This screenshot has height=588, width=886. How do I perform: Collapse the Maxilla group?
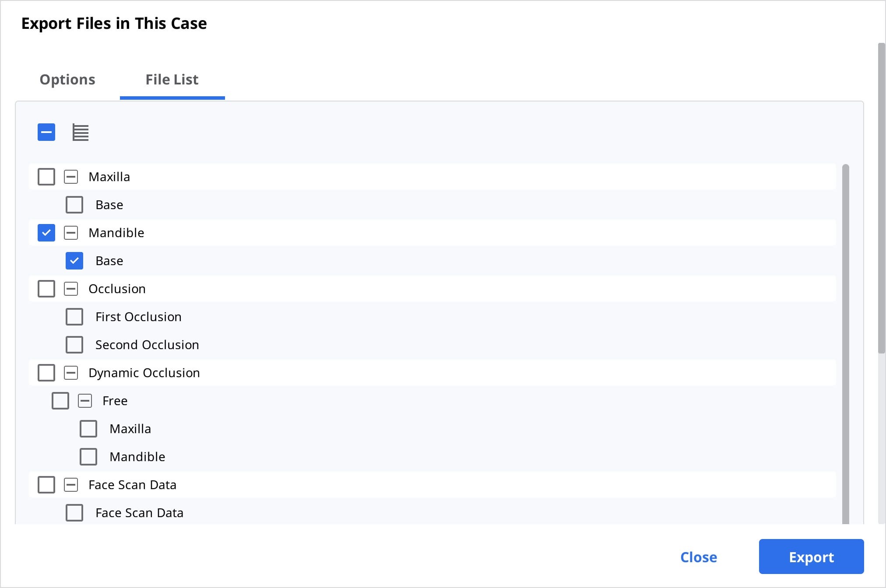71,177
